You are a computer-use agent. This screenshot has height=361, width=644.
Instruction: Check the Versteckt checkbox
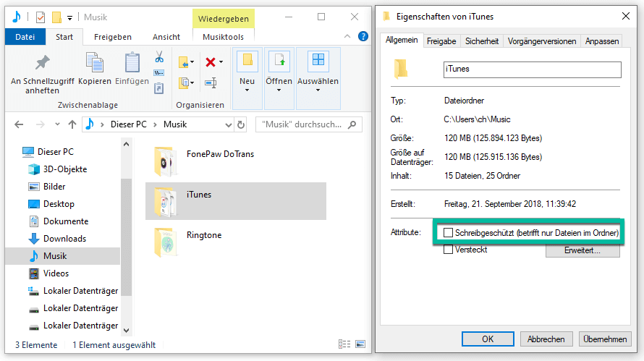[448, 250]
